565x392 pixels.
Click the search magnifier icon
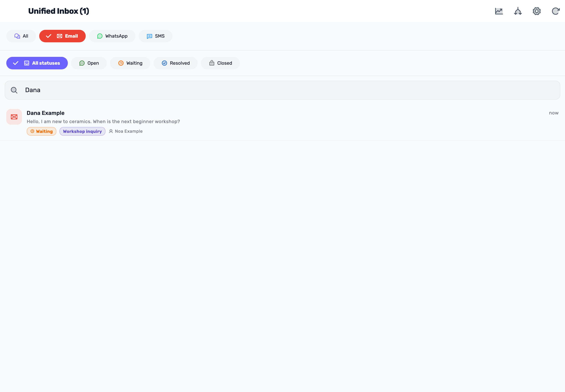14,90
